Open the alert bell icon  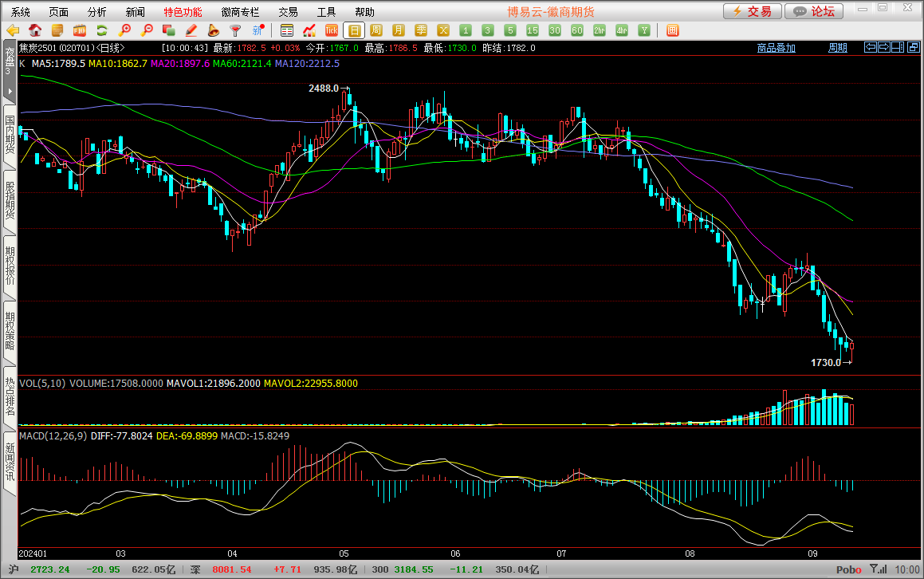click(x=213, y=30)
